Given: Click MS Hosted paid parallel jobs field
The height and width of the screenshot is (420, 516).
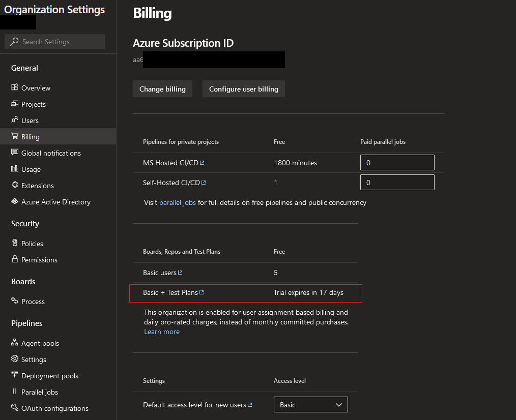Looking at the screenshot, I should point(397,163).
